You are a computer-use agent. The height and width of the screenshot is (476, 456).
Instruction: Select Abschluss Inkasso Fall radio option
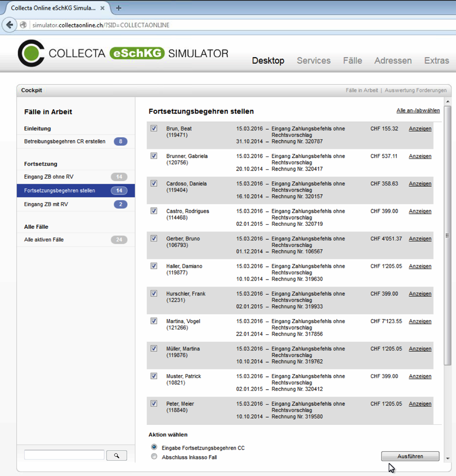[154, 457]
